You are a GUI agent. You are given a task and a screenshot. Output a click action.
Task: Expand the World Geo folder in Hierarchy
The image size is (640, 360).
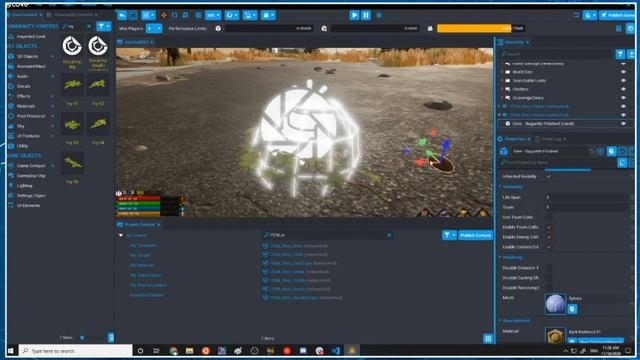[502, 72]
